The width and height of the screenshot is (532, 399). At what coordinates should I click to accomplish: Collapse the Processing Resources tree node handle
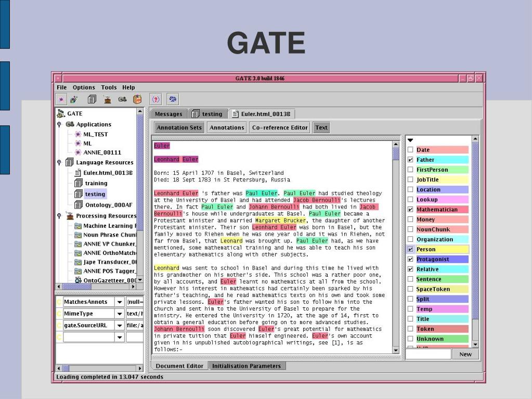[59, 216]
